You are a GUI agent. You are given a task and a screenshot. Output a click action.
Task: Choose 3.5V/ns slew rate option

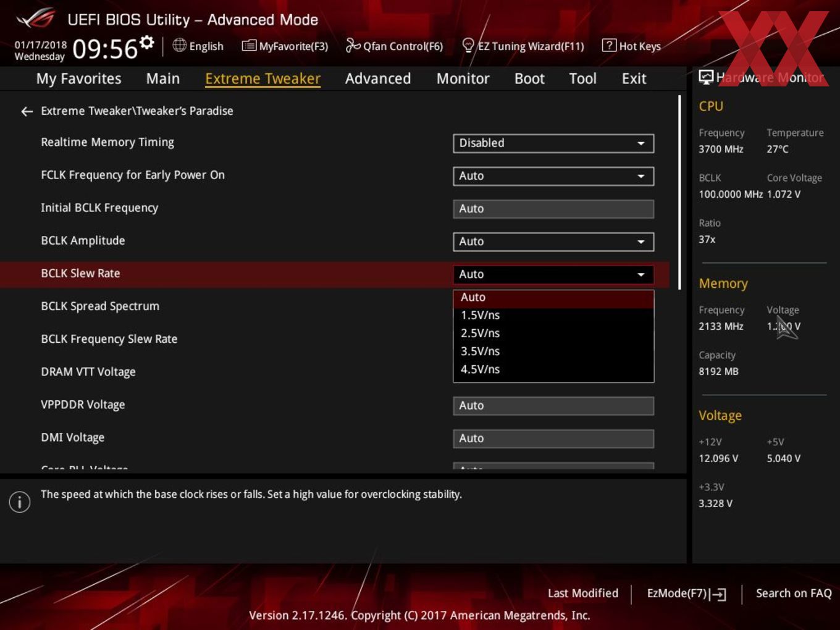pos(553,351)
